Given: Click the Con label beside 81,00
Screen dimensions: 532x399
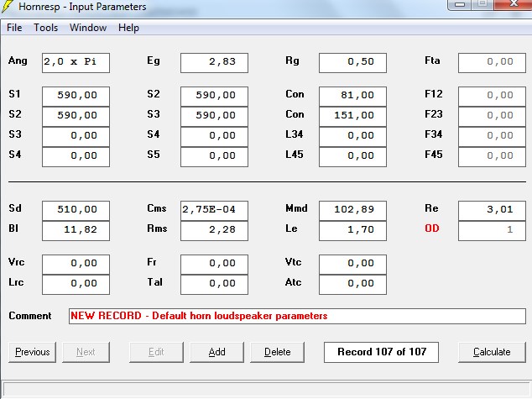Looking at the screenshot, I should coord(295,94).
